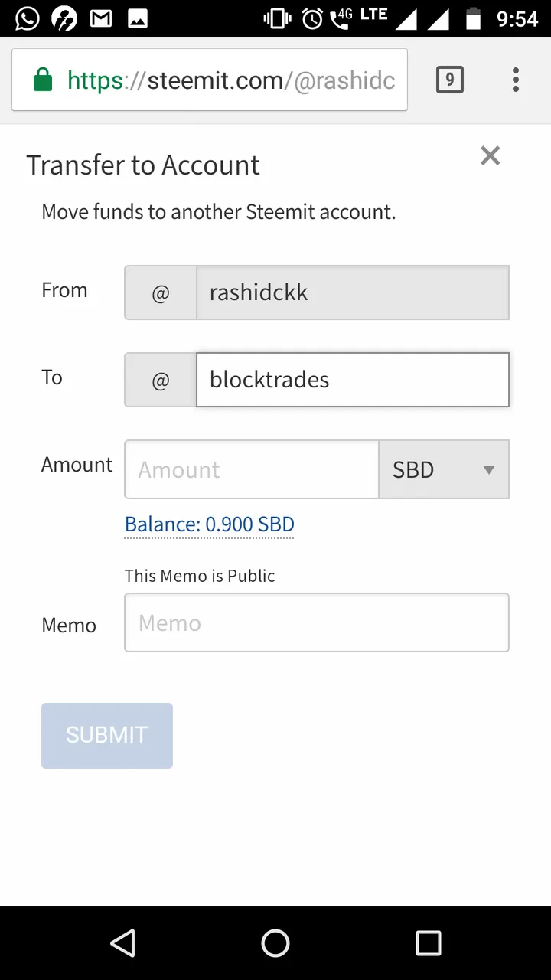
Task: Focus the Memo text field
Action: [x=317, y=622]
